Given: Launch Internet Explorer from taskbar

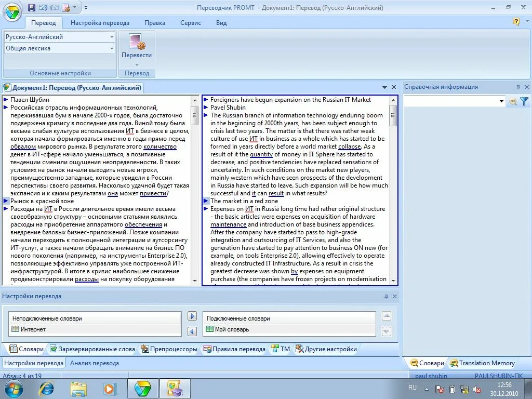Looking at the screenshot, I should pos(46,389).
